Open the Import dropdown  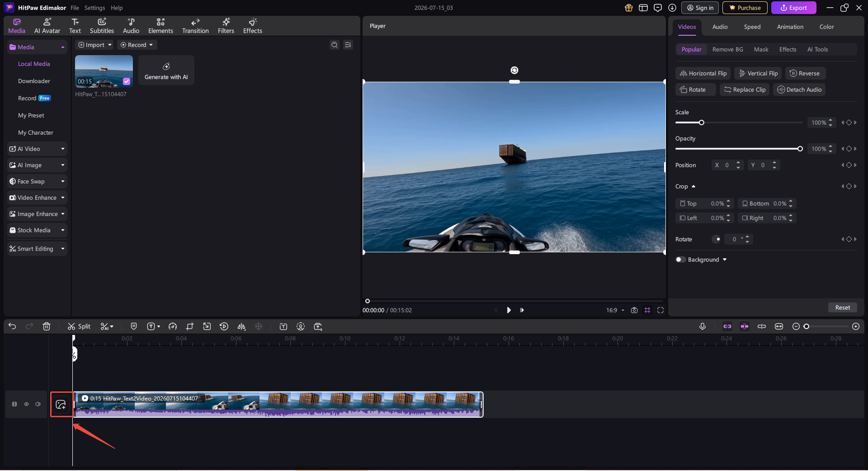[94, 45]
